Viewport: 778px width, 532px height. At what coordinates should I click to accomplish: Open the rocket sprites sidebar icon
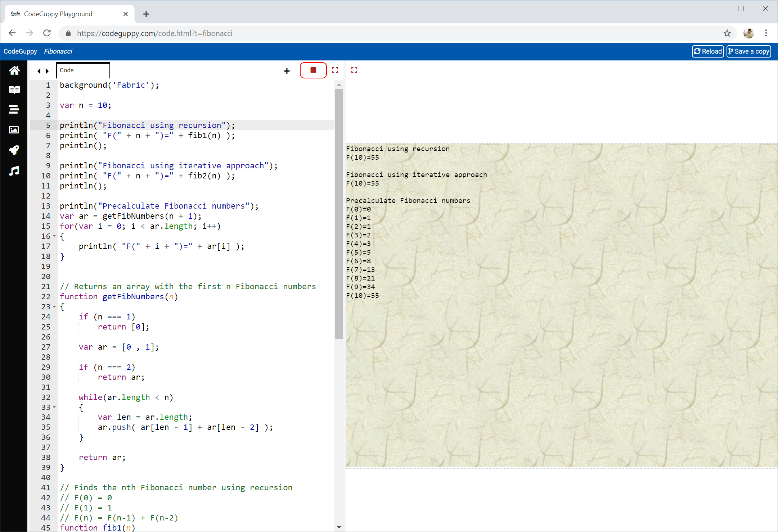[x=14, y=150]
